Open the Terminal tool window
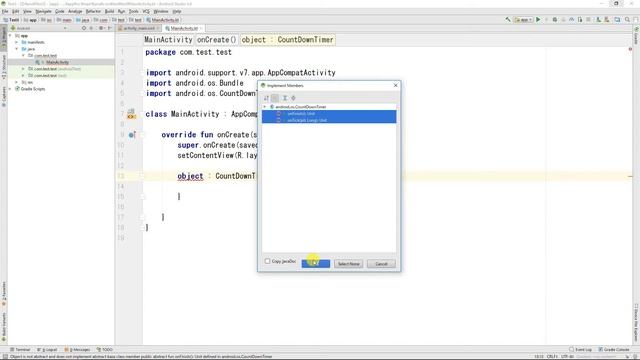 (20, 349)
